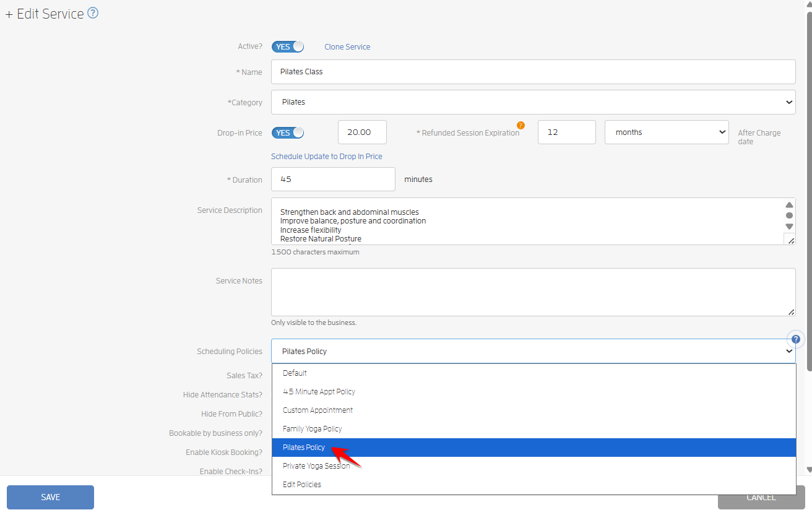Click the Enable Check-Ins? label
This screenshot has height=515, width=812.
point(231,471)
